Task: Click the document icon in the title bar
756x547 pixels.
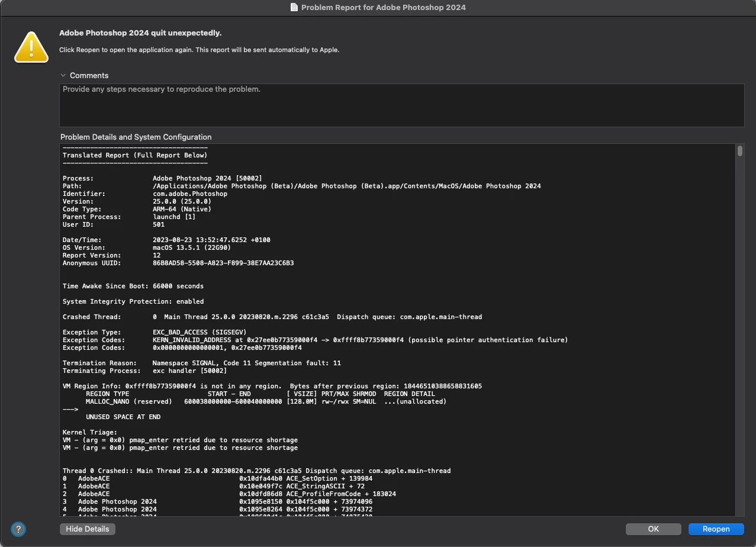Action: 294,7
